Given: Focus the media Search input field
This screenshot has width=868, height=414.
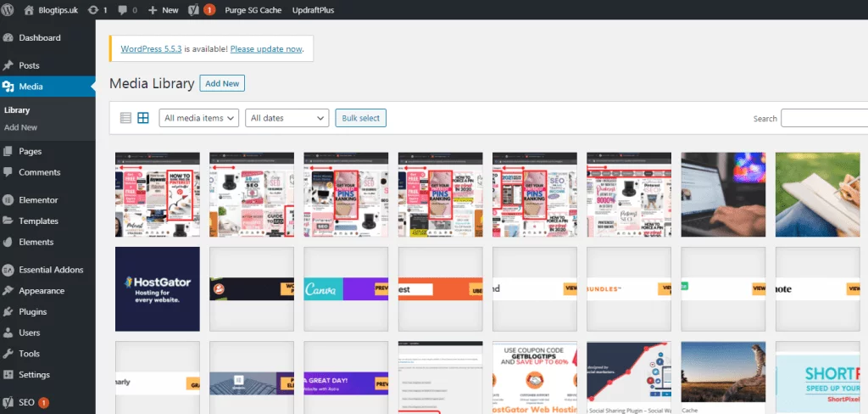Looking at the screenshot, I should click(x=824, y=118).
